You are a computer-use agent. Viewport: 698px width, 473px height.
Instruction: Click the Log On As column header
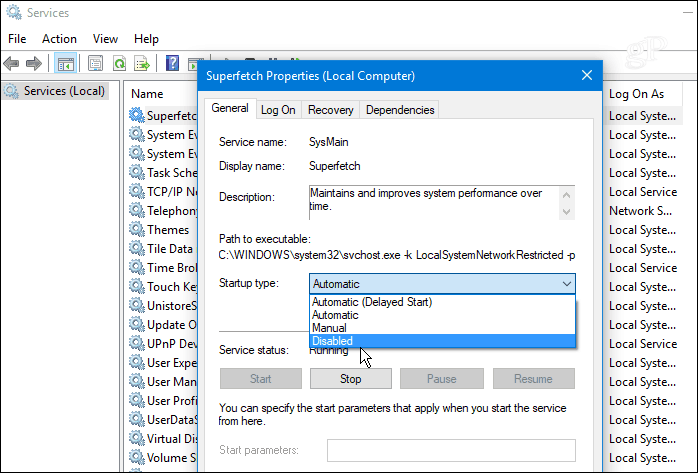point(636,94)
